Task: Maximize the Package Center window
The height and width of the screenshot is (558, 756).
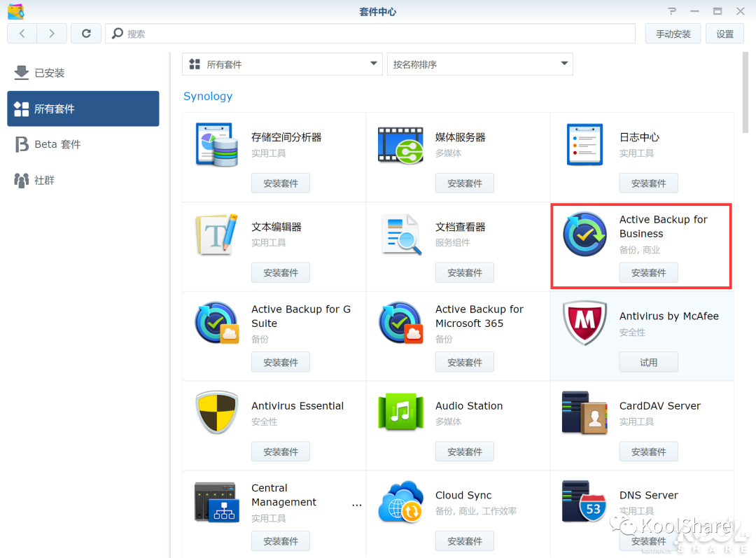Action: [x=717, y=11]
